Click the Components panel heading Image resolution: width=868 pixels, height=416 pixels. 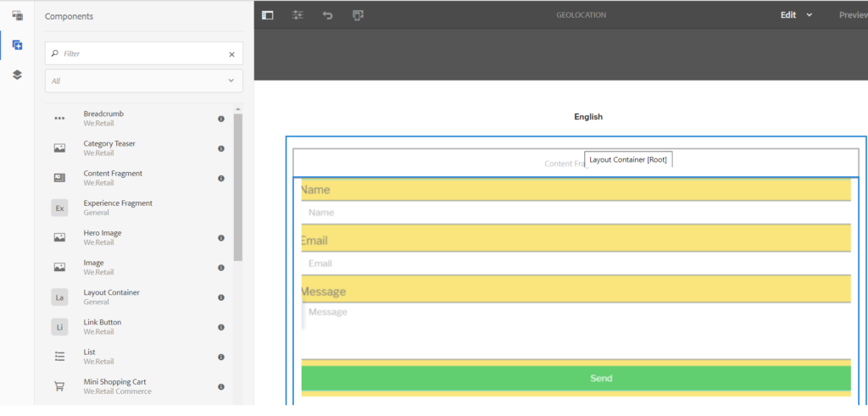70,17
